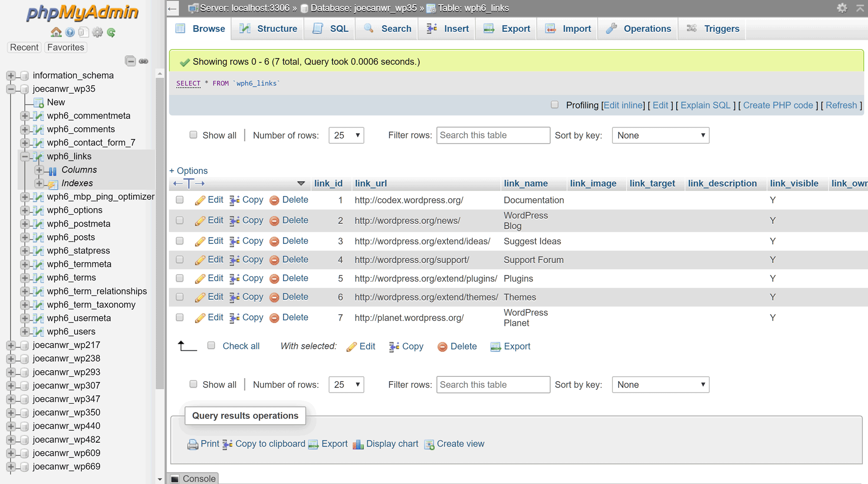Screen dimensions: 868x484
Task: Sort by the link_name column header
Action: (x=526, y=184)
